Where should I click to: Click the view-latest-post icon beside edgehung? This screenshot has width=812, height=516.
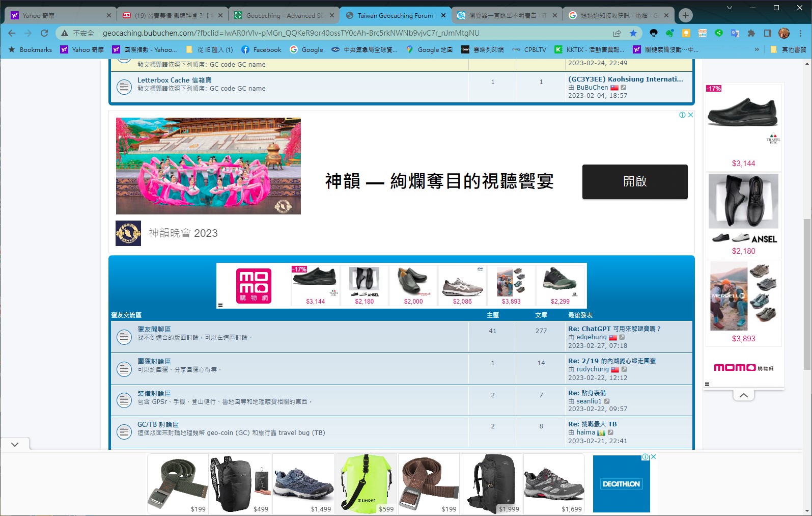[x=622, y=337]
